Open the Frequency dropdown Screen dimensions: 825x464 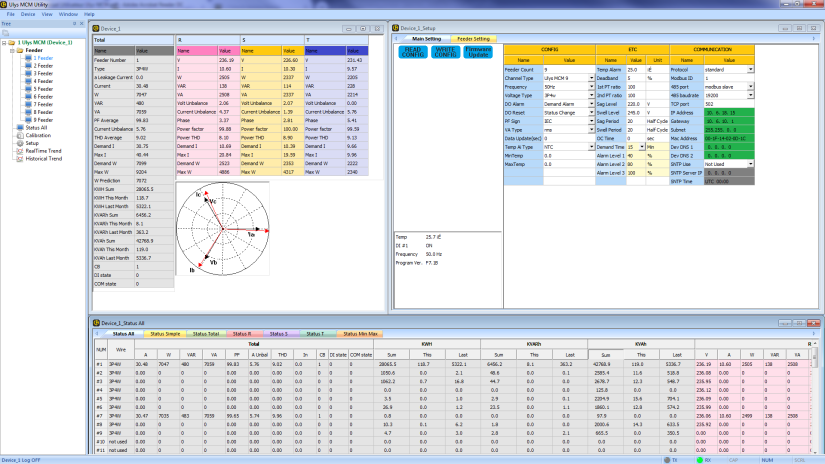click(591, 87)
